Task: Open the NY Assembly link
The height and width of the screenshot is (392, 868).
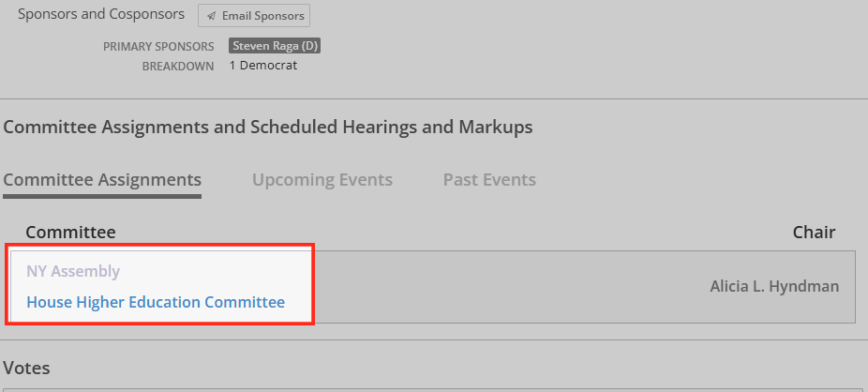Action: tap(73, 271)
